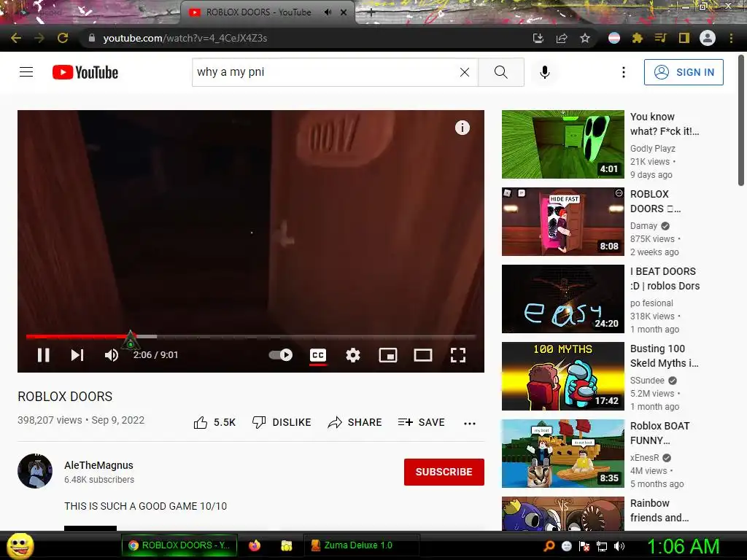Open the smiley face start button

[20, 545]
